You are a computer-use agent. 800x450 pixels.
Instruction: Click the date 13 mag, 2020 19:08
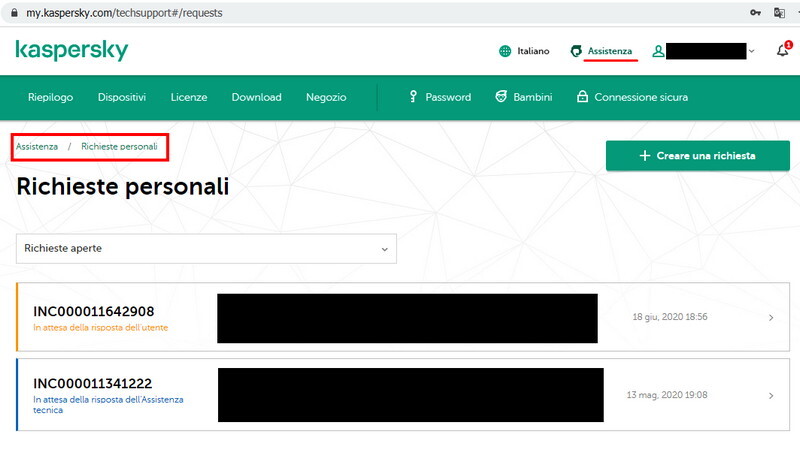(667, 395)
